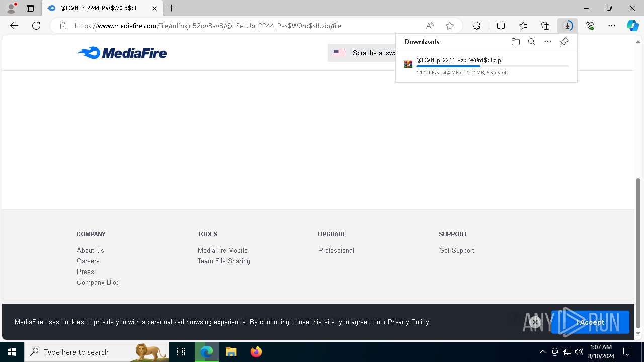
Task: Open the Collections icon
Action: click(x=545, y=26)
